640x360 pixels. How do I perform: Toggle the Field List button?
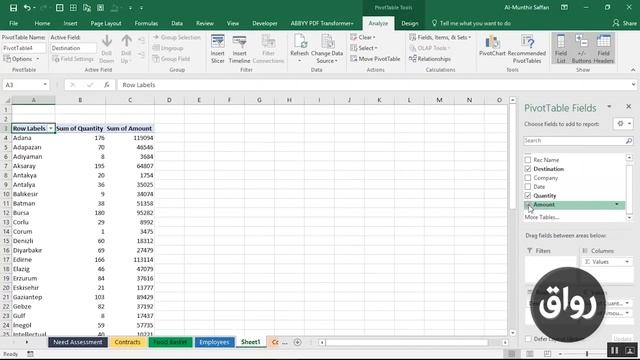(561, 49)
